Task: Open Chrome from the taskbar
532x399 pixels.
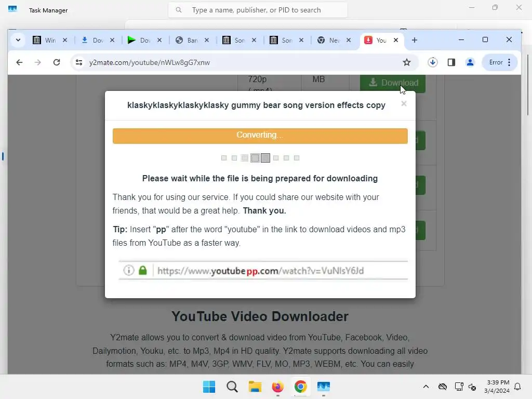Action: 301,387
